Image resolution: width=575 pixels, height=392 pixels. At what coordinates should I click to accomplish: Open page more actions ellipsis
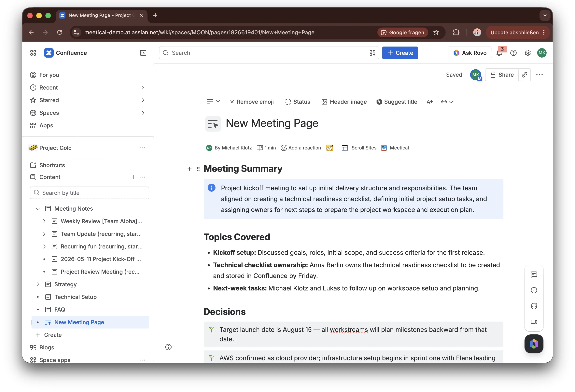tap(539, 75)
